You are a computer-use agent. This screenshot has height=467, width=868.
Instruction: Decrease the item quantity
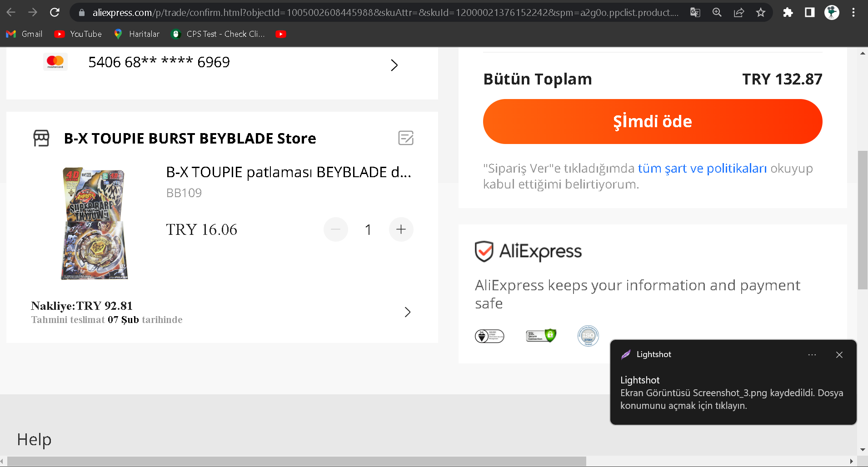click(336, 229)
